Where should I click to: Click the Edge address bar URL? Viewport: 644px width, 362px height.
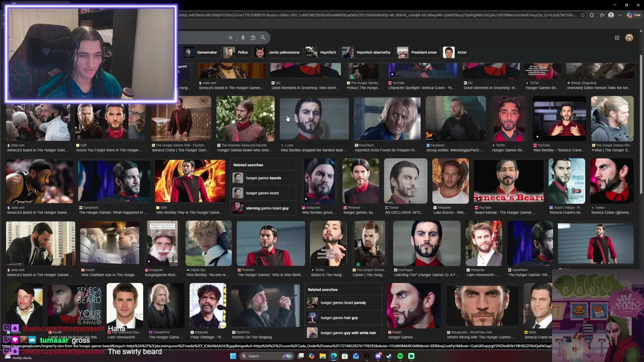tap(377, 15)
